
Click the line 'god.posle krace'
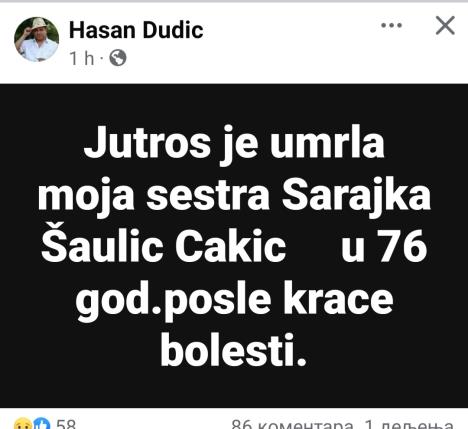click(x=234, y=299)
